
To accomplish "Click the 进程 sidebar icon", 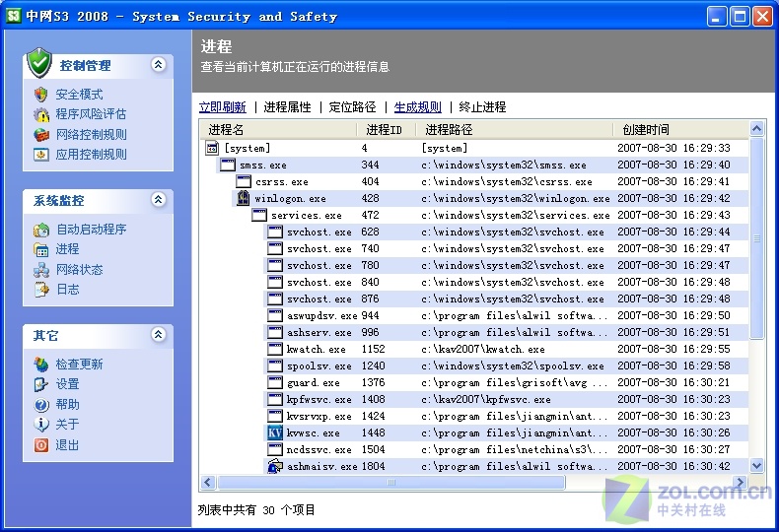I will tap(41, 249).
